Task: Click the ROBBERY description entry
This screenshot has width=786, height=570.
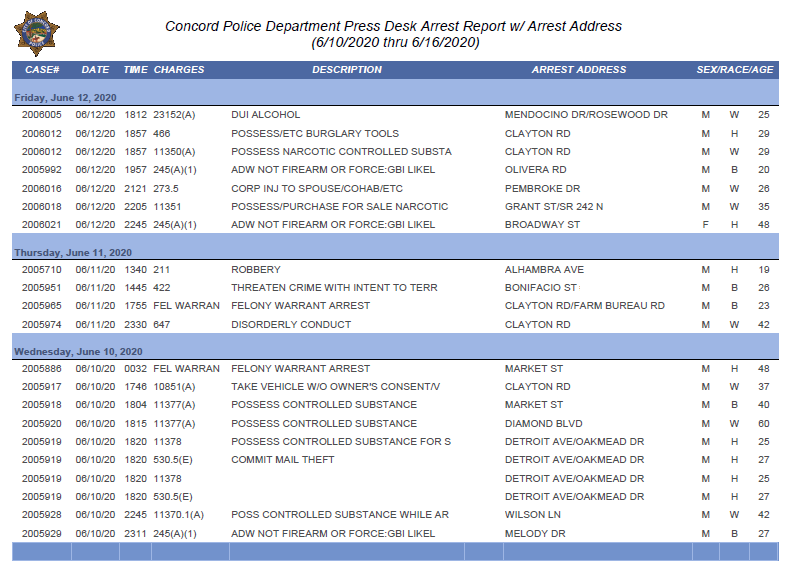Action: coord(256,270)
